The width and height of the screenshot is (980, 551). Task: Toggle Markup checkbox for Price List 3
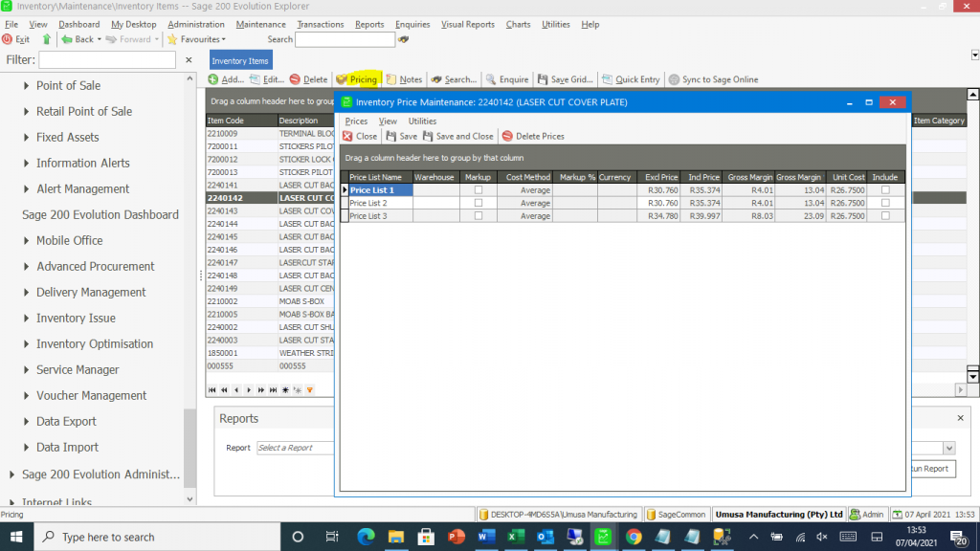[479, 216]
